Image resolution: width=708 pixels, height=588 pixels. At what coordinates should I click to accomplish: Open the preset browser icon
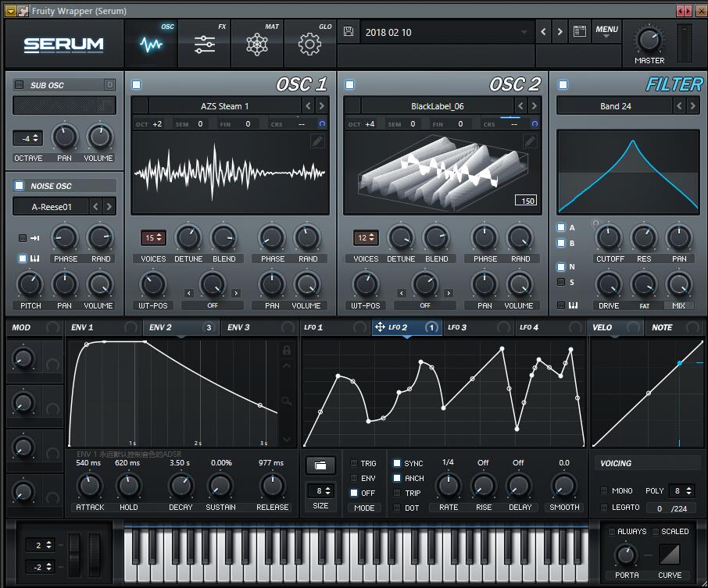pyautogui.click(x=580, y=31)
